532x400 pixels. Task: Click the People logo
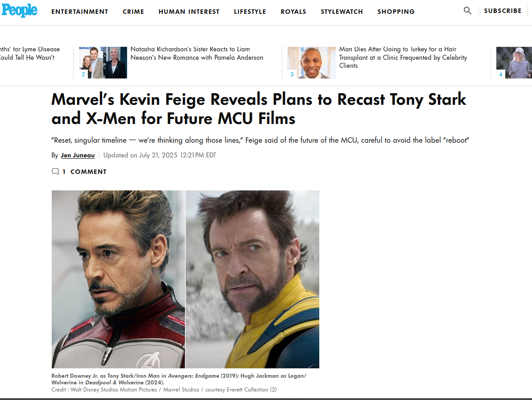click(x=19, y=11)
